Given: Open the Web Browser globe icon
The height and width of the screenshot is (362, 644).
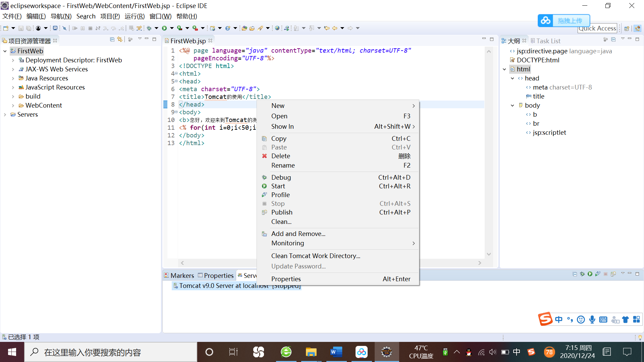Looking at the screenshot, I should pos(277,28).
